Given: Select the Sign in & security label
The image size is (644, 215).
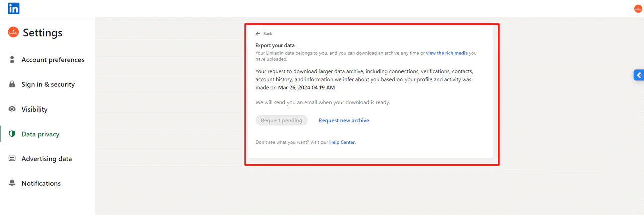Looking at the screenshot, I should 48,84.
